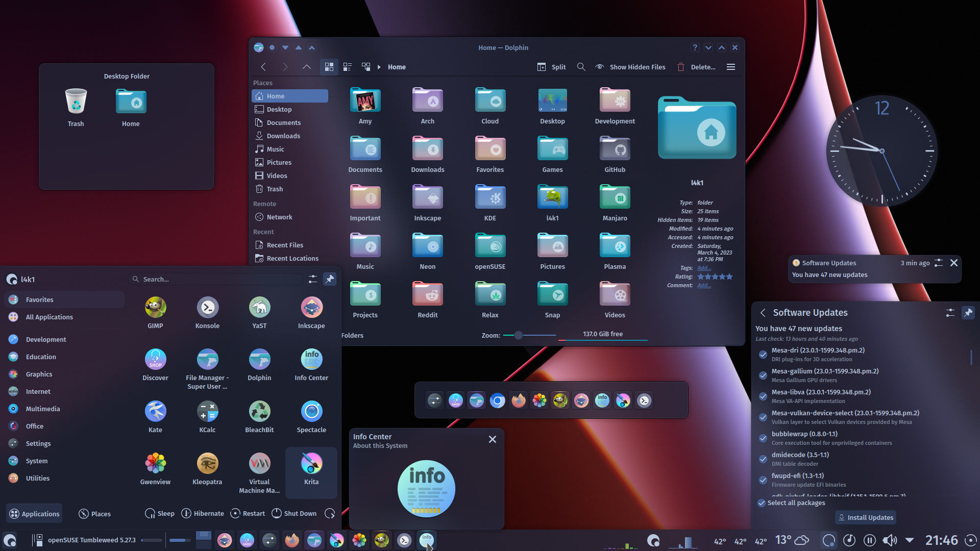Launch Kleopatra from the favorites grid
Viewport: 980px width, 551px height.
[x=207, y=468]
